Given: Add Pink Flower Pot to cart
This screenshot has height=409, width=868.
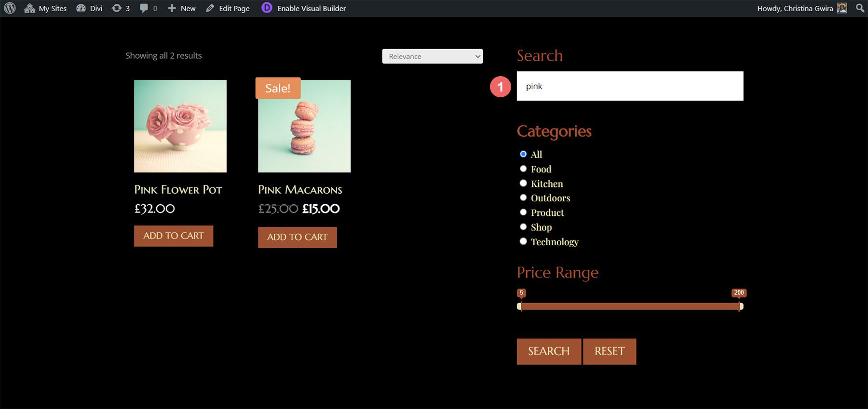Looking at the screenshot, I should pos(174,236).
